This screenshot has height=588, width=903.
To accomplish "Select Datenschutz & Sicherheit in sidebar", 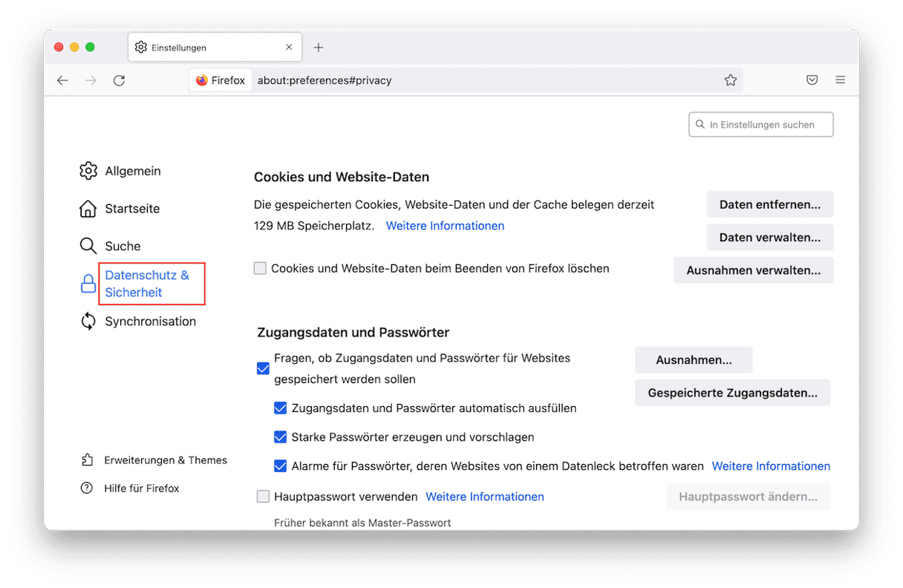I will [147, 284].
